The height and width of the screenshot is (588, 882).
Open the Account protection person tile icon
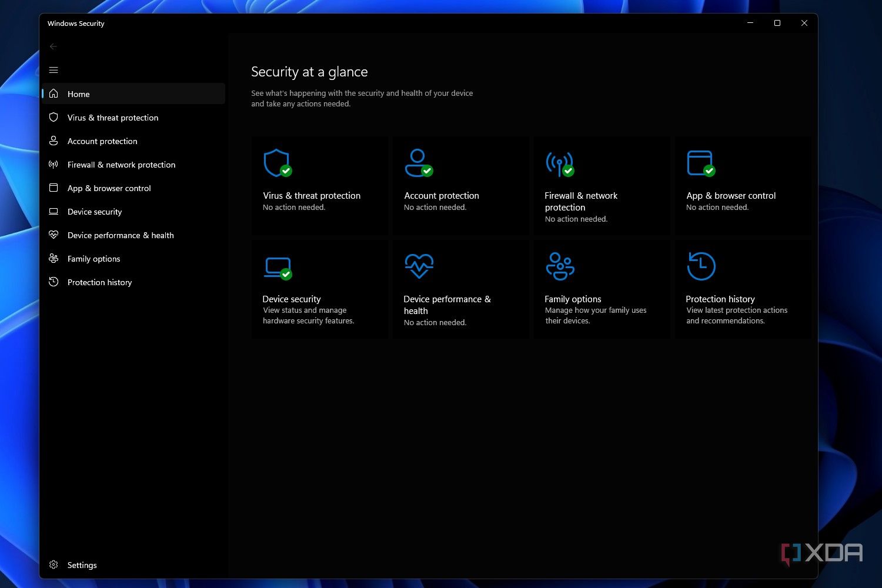pyautogui.click(x=418, y=163)
